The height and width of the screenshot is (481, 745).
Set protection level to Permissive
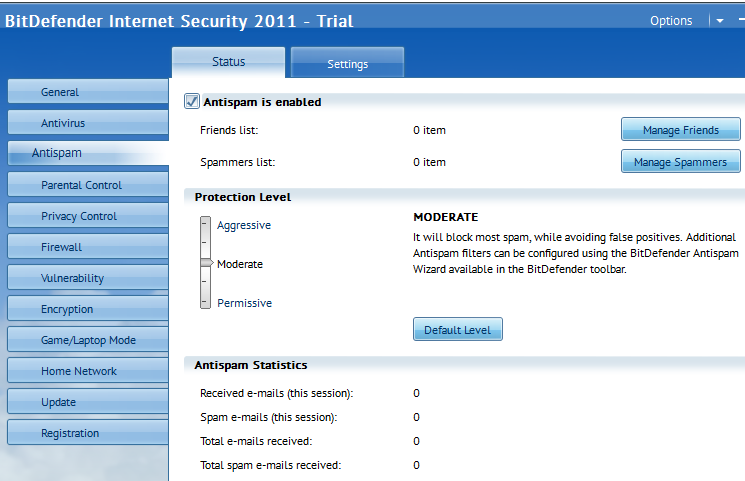pyautogui.click(x=244, y=303)
